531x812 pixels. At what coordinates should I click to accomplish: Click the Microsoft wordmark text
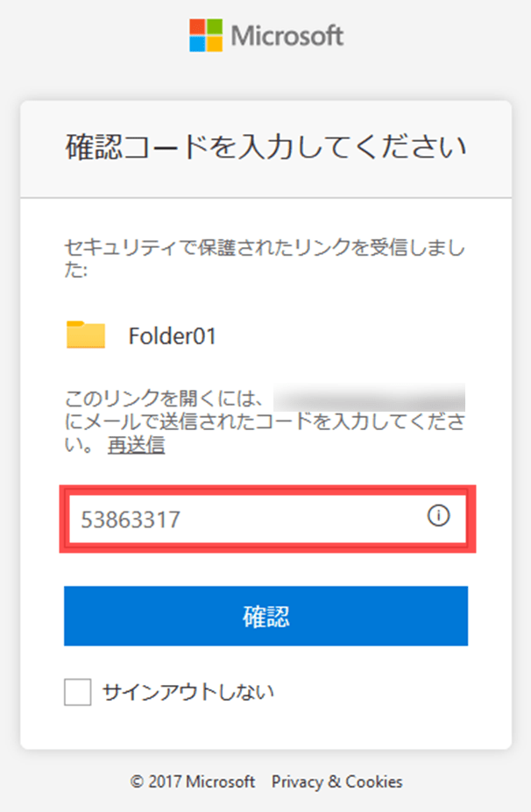click(287, 36)
